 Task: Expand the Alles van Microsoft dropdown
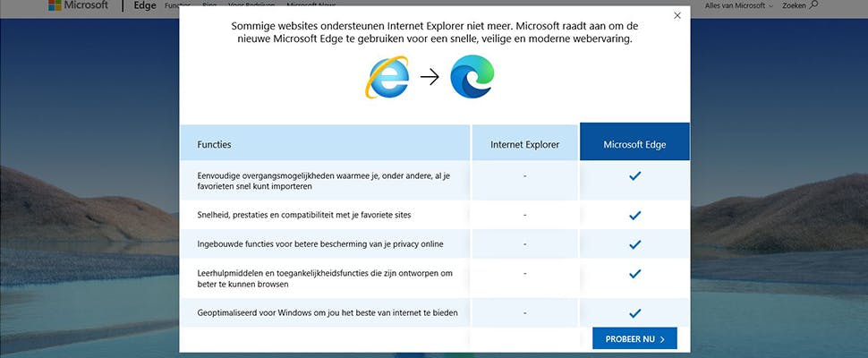click(x=739, y=5)
